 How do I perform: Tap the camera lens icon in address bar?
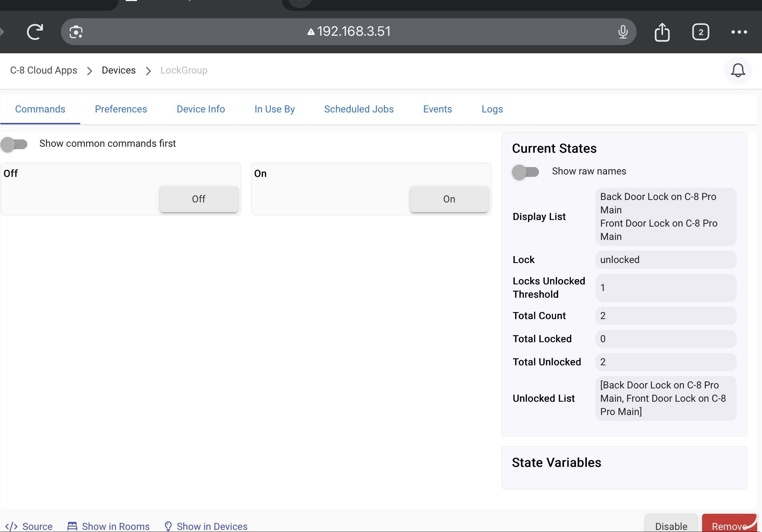76,32
